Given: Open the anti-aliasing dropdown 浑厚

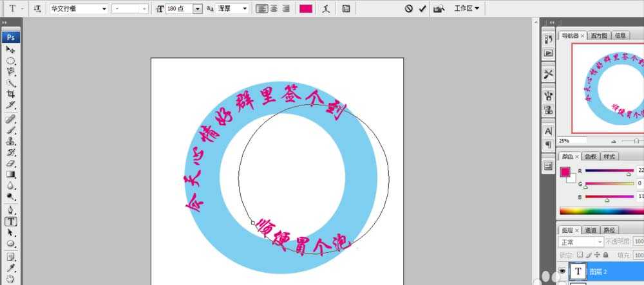Looking at the screenshot, I should [x=232, y=8].
